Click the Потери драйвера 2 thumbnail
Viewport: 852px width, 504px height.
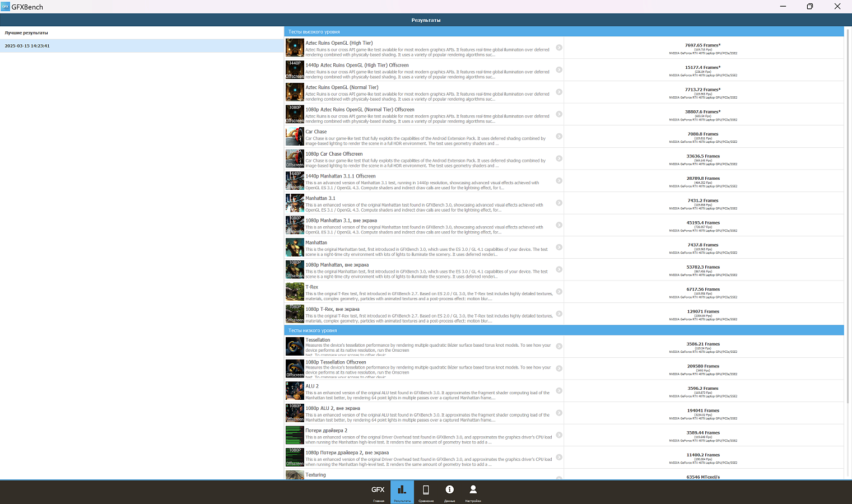coord(295,435)
